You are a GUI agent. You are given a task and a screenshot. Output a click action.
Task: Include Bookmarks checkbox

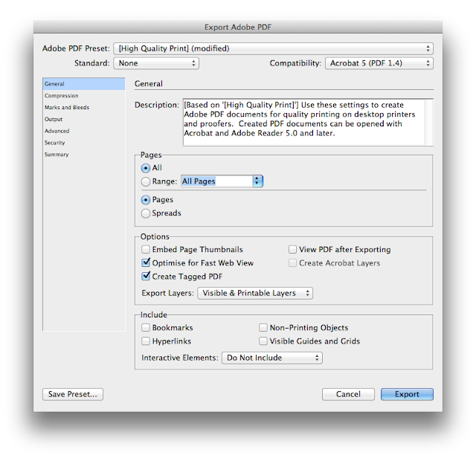pos(146,327)
